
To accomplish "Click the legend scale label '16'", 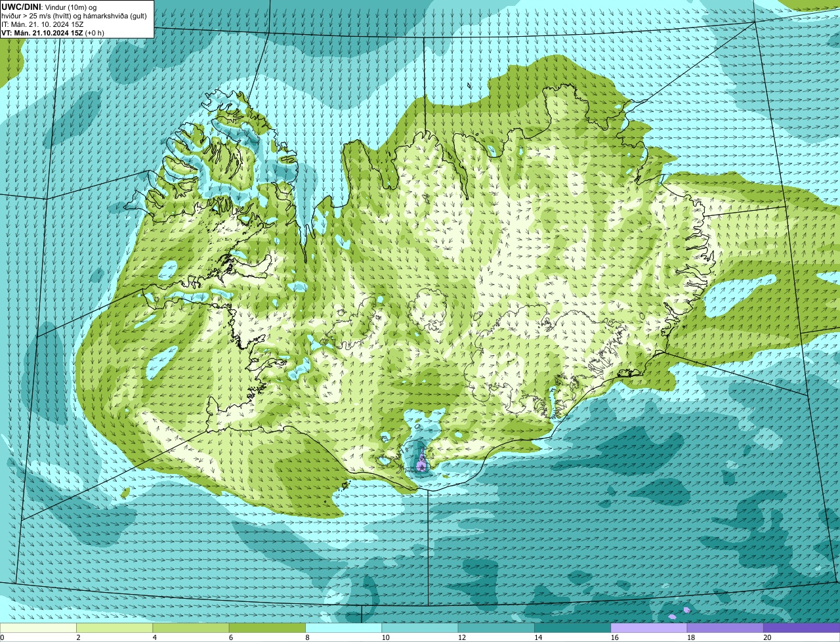I will pyautogui.click(x=614, y=637).
